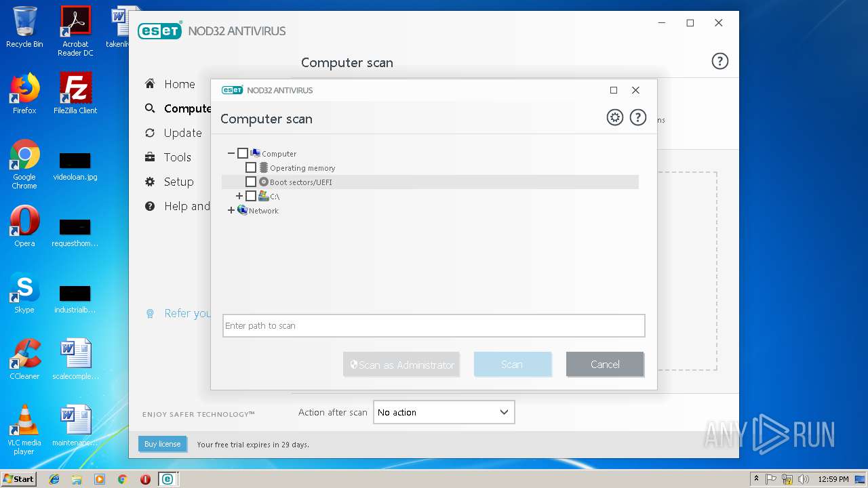Open scan settings gear in dialog
The image size is (868, 488).
[x=614, y=117]
